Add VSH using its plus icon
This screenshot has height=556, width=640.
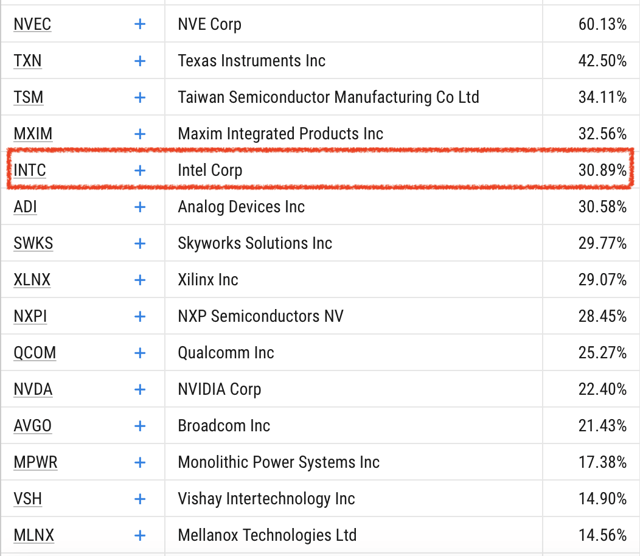point(140,499)
